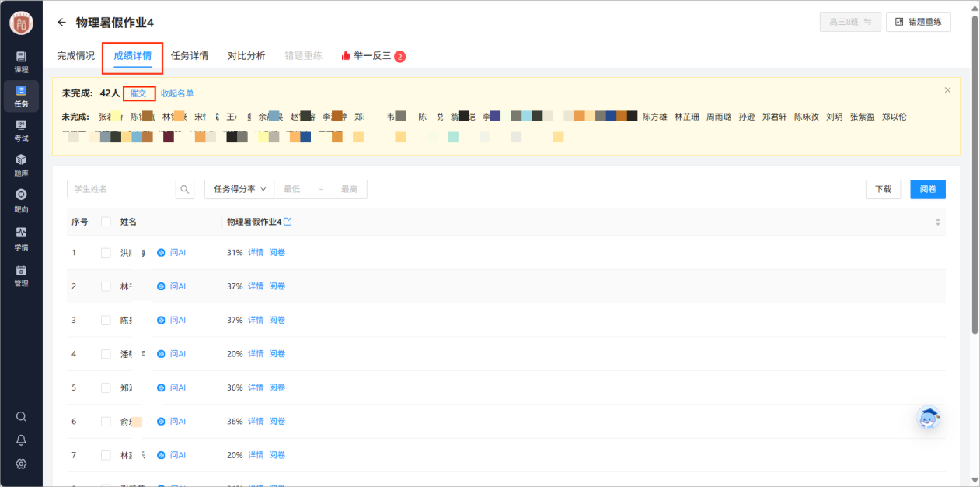This screenshot has height=487, width=980.
Task: Click the search icon in the sidebar
Action: coord(21,416)
